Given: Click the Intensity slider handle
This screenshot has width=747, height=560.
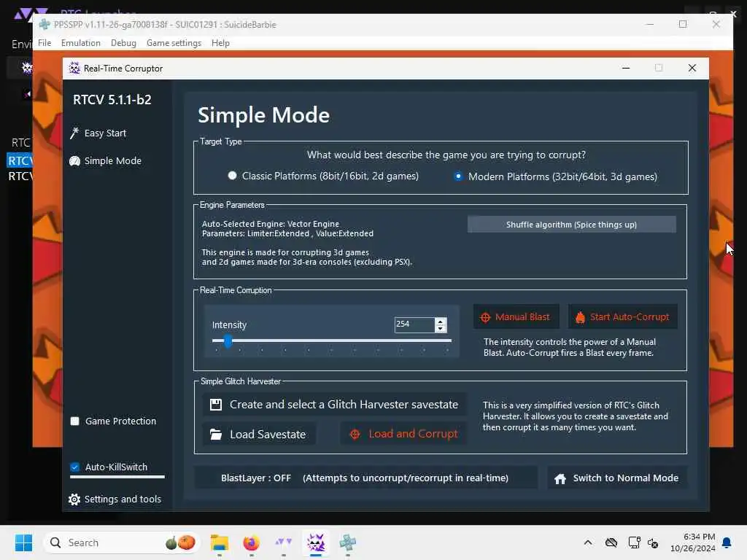Looking at the screenshot, I should [x=228, y=341].
